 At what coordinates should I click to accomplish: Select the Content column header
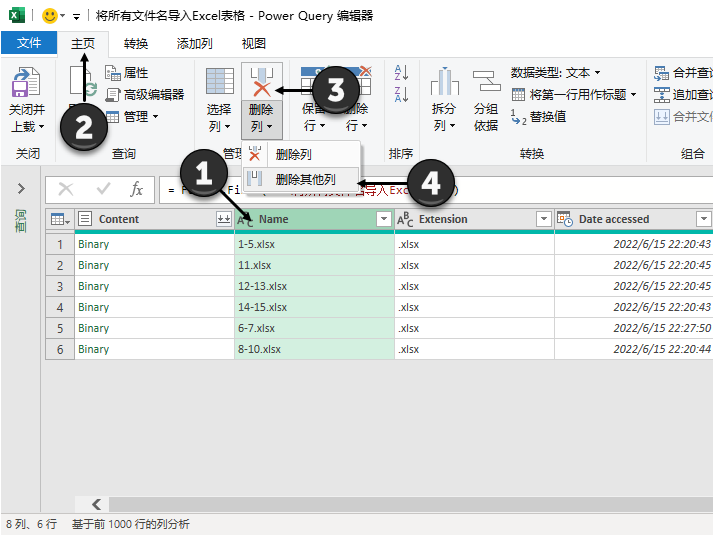point(154,219)
